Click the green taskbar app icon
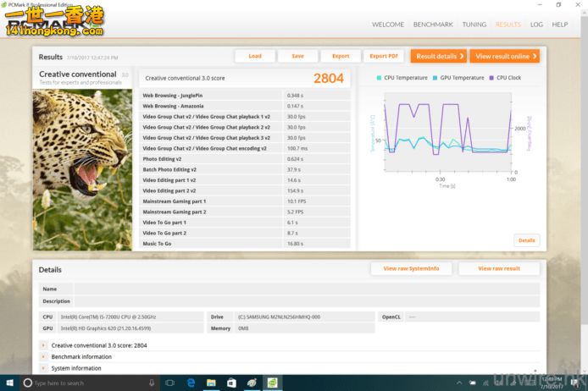Viewport: 588px width, 391px height. pos(272,383)
